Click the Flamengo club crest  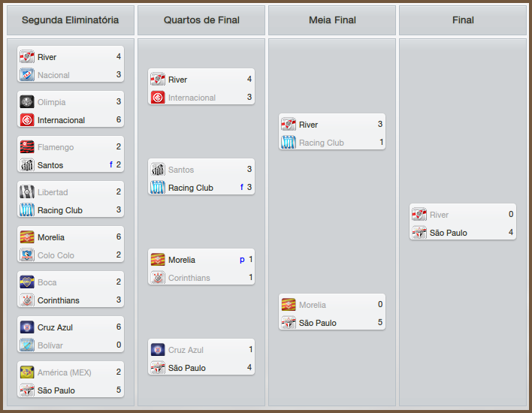(x=27, y=147)
